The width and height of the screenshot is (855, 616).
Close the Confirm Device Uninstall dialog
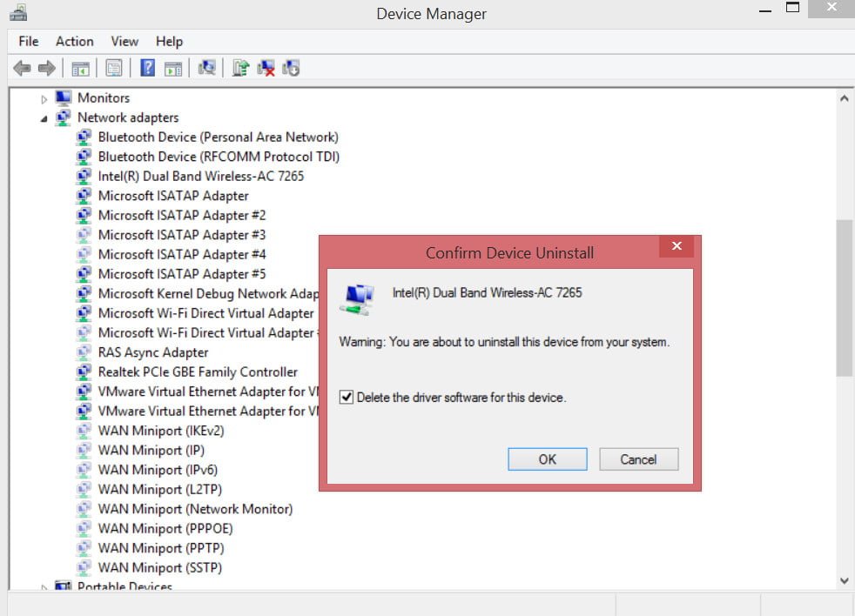pyautogui.click(x=677, y=246)
